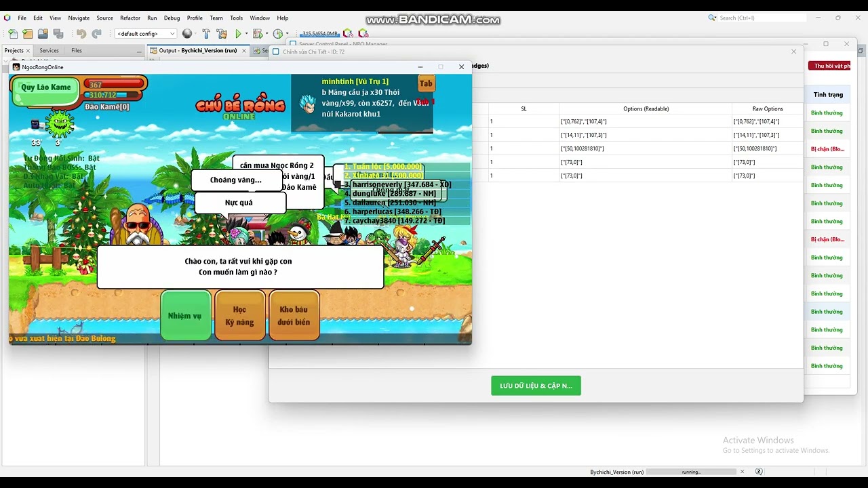Viewport: 868px width, 488px height.
Task: Click the running progress bar in status bar
Action: 691,472
